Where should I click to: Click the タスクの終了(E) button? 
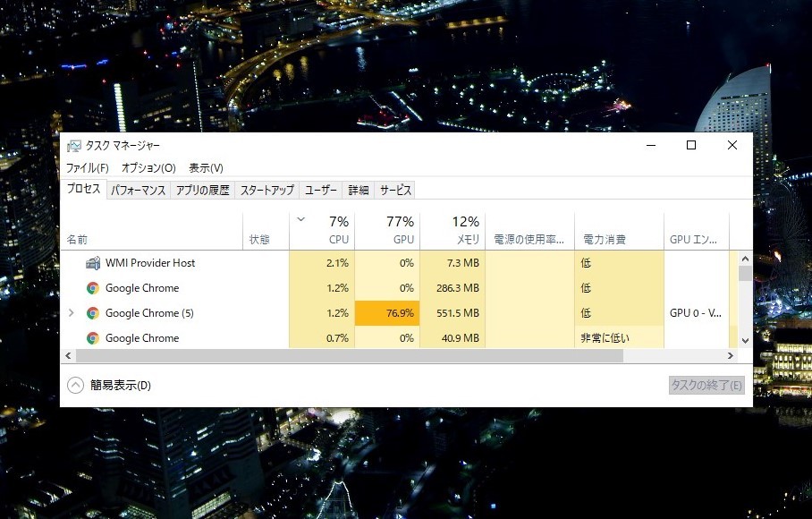click(706, 386)
